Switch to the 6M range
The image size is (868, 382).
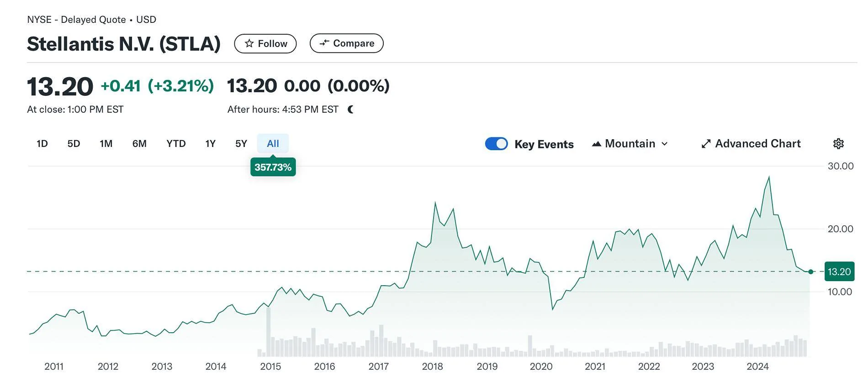tap(139, 144)
